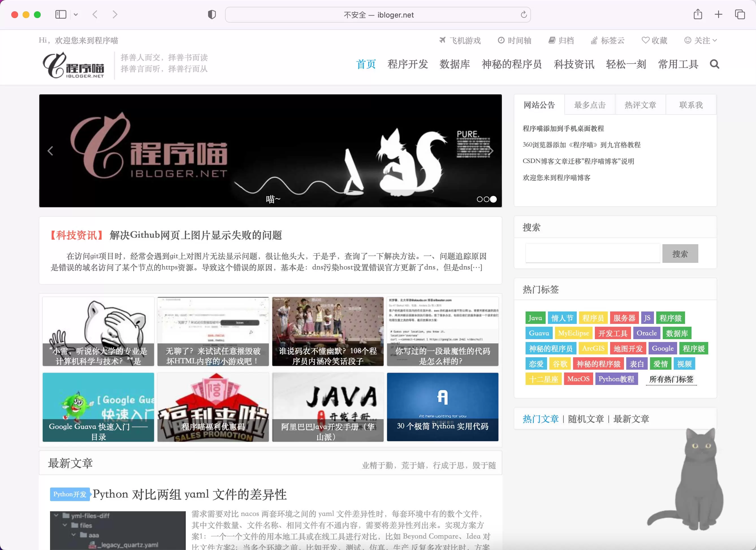
Task: Select second carousel indicator dot
Action: click(486, 199)
